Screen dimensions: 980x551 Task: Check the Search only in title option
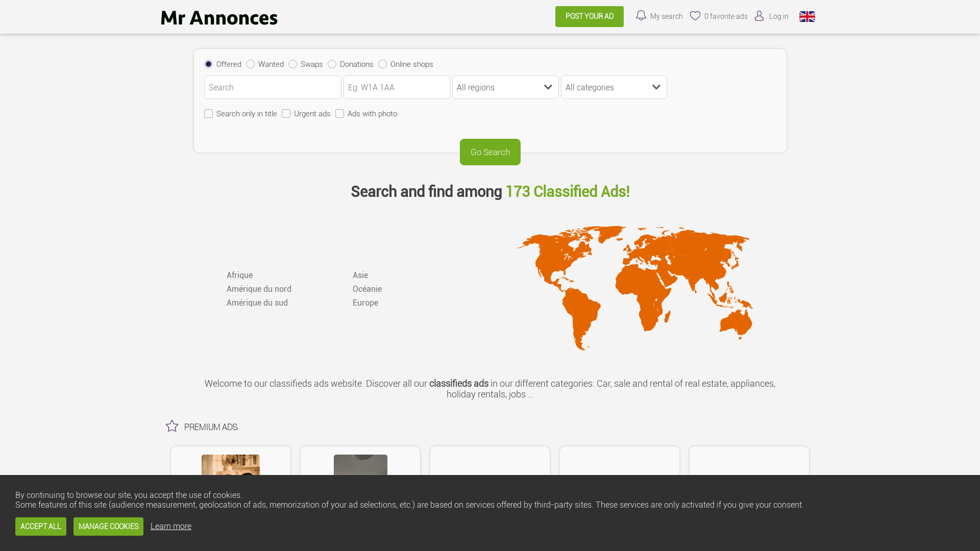[x=208, y=113]
